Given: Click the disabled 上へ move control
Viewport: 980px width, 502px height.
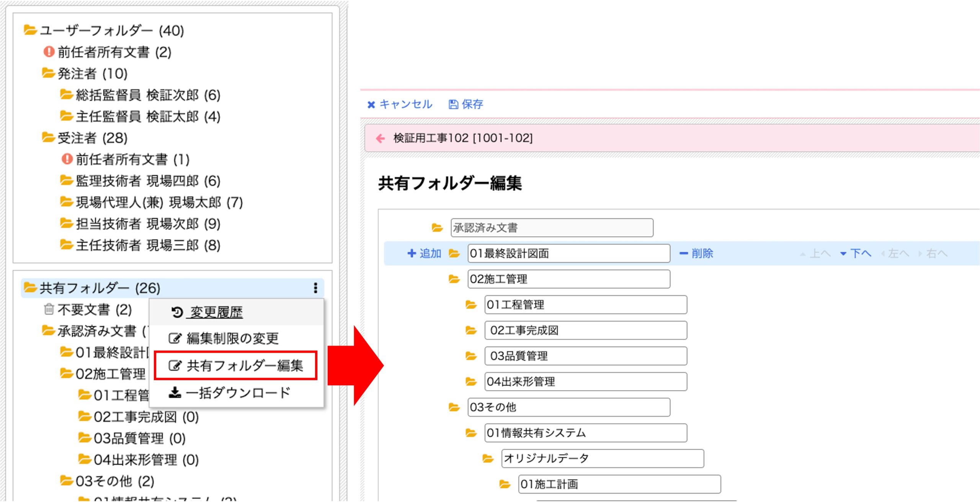Looking at the screenshot, I should (815, 253).
